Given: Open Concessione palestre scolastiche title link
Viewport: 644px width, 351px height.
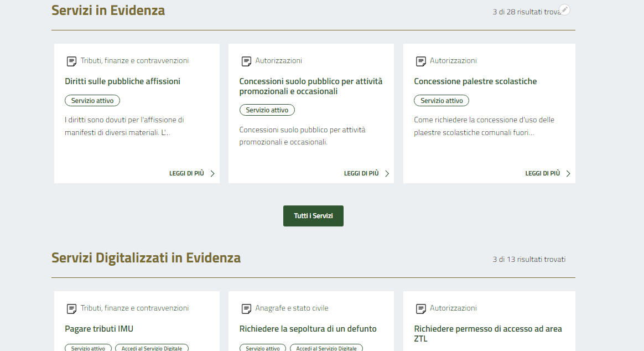Looking at the screenshot, I should click(475, 81).
